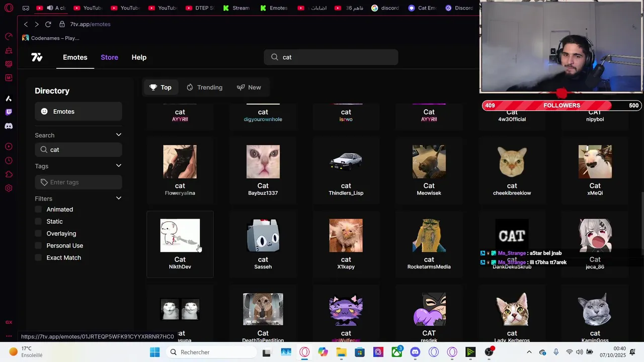Open the cat emote by cheekibreekiow

(512, 170)
